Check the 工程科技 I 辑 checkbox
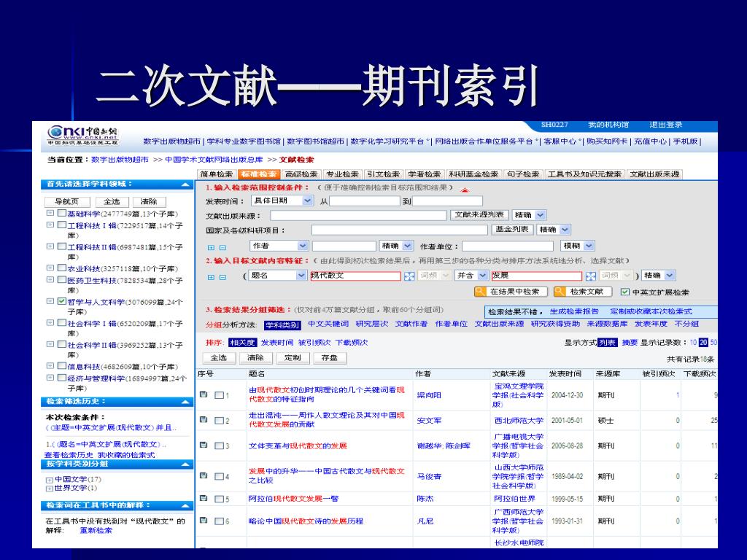747x560 pixels. [61, 225]
